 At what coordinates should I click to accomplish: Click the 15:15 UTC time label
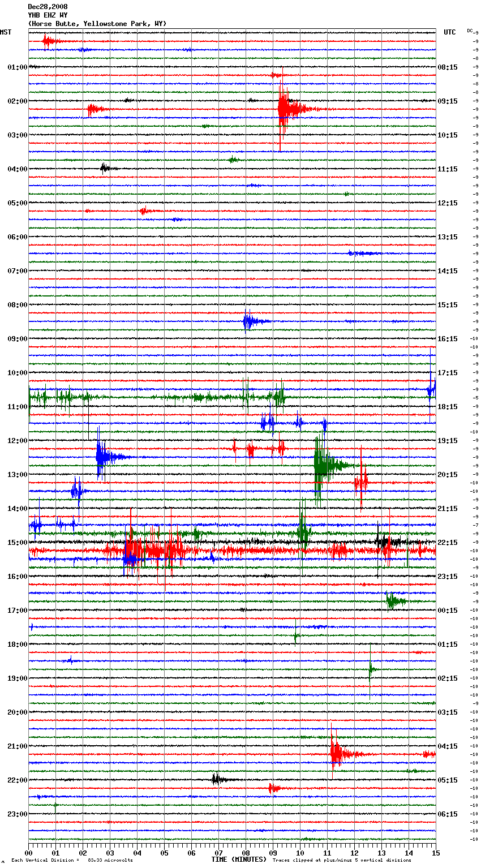[448, 305]
